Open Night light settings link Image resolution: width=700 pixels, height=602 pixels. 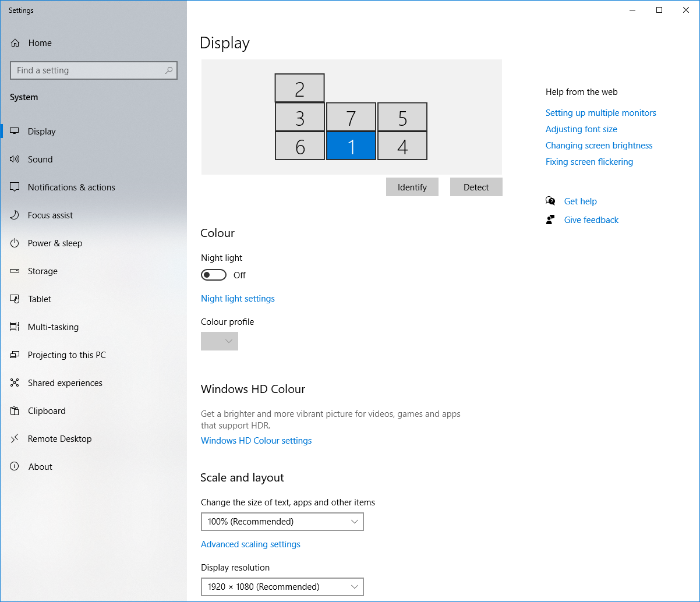pyautogui.click(x=238, y=299)
